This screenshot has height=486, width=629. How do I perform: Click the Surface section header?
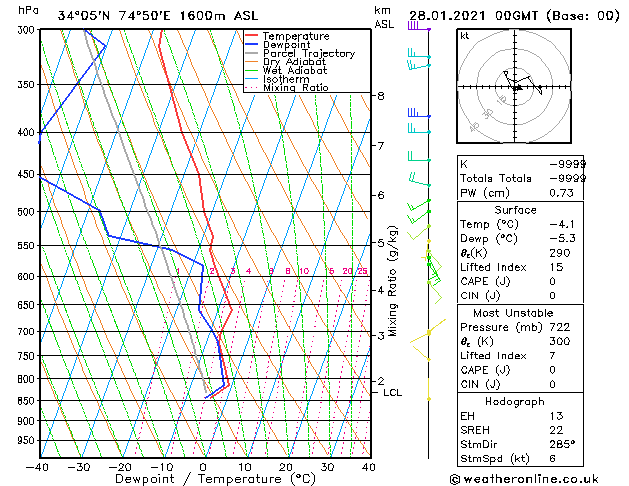coord(515,210)
